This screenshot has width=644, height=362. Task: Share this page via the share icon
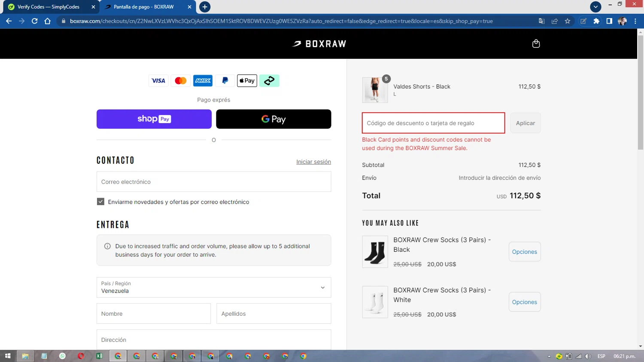pos(555,21)
